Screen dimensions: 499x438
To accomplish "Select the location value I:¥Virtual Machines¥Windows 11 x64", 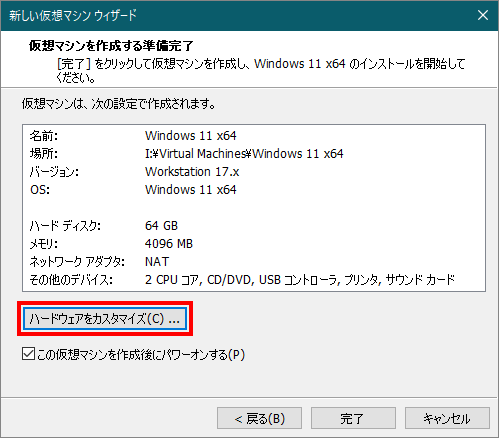I will click(244, 154).
